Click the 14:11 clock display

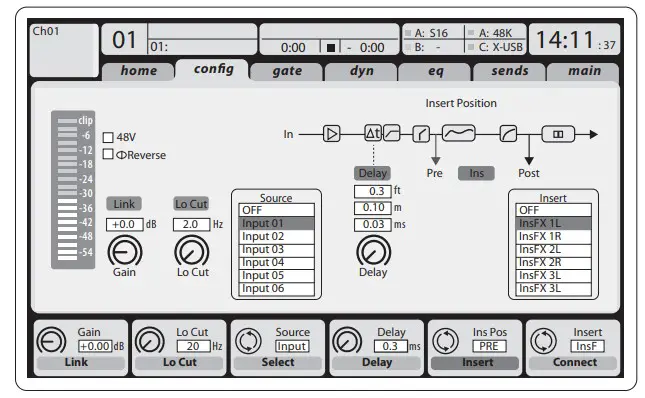pos(575,39)
